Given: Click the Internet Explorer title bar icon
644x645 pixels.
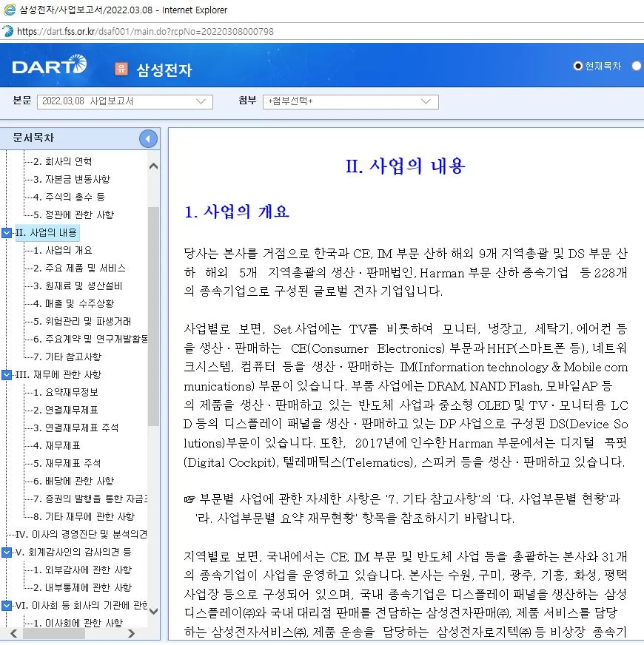Looking at the screenshot, I should click(9, 10).
